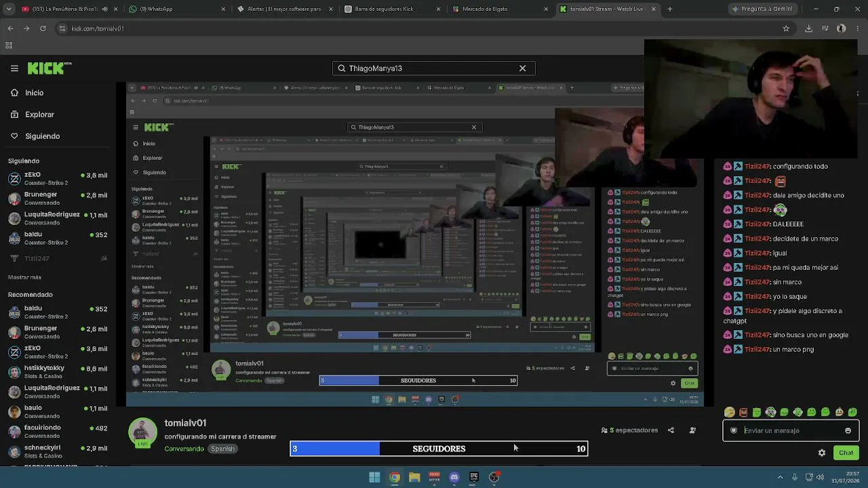Viewport: 868px width, 488px height.
Task: Open the apps grid icon below the toolbar
Action: 9,45
